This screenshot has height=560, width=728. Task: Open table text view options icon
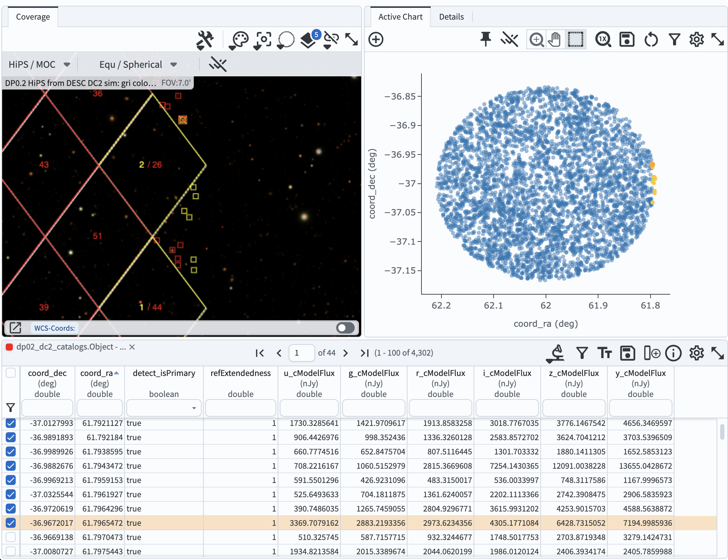(605, 353)
